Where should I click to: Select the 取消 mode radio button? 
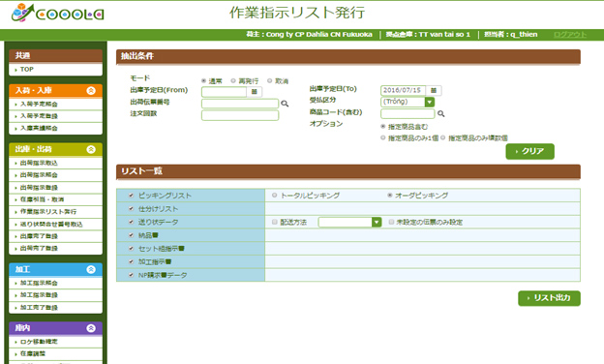[270, 81]
